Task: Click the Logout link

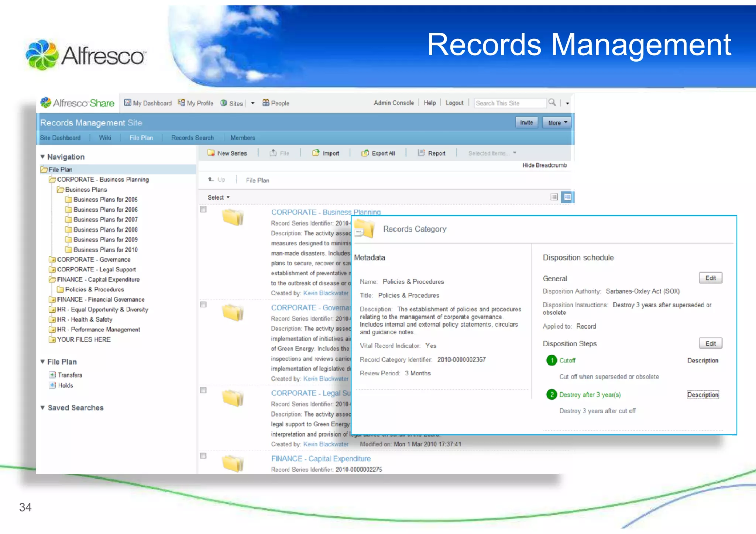Action: point(454,103)
